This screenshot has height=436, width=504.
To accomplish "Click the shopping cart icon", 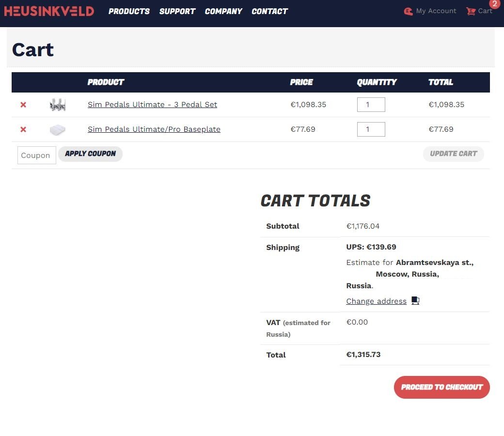I will [471, 11].
